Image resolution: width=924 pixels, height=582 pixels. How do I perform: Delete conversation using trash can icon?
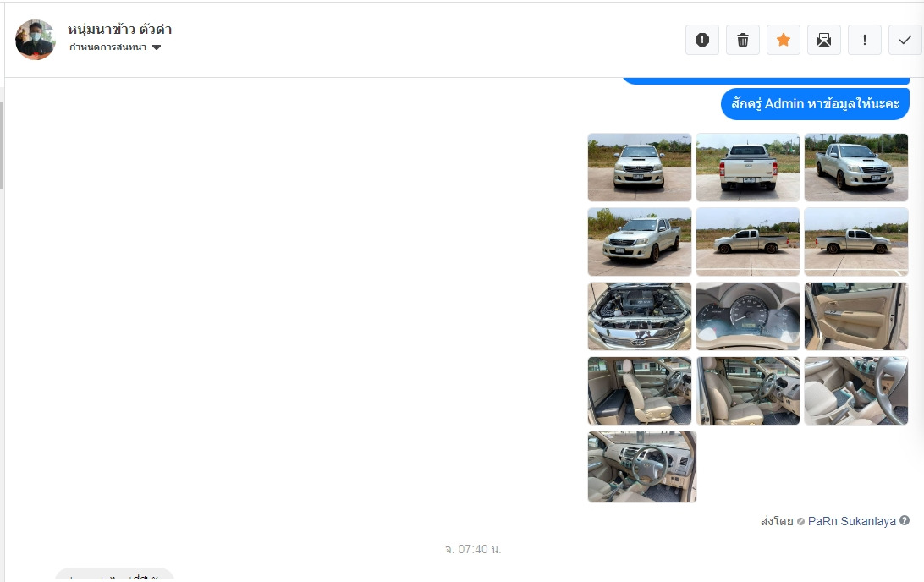coord(743,40)
